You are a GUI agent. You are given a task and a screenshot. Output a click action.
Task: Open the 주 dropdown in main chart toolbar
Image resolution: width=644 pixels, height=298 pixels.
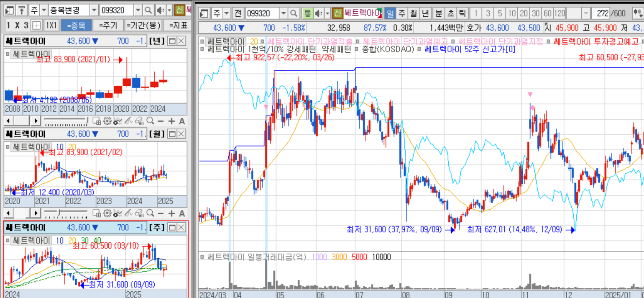pyautogui.click(x=227, y=13)
